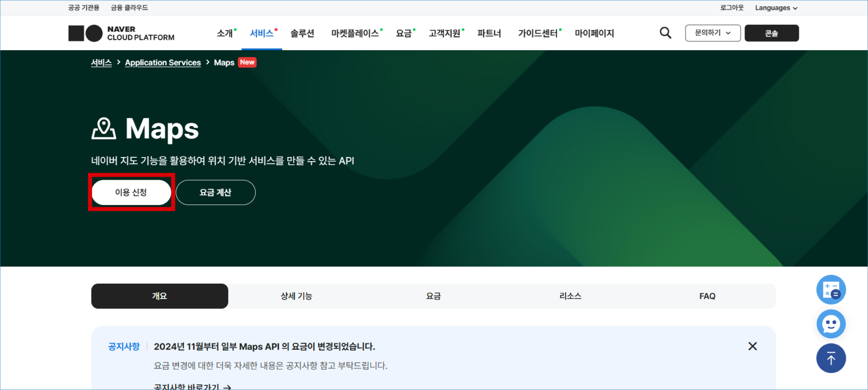
Task: Click the search magnifier icon
Action: (x=665, y=33)
